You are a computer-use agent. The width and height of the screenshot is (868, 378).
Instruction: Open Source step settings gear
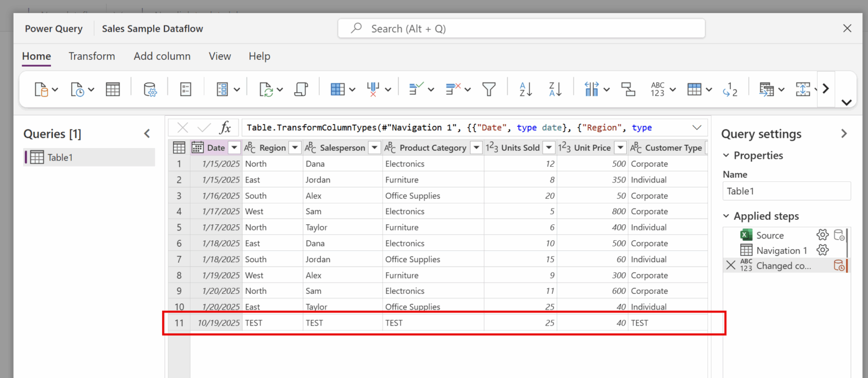[822, 235]
